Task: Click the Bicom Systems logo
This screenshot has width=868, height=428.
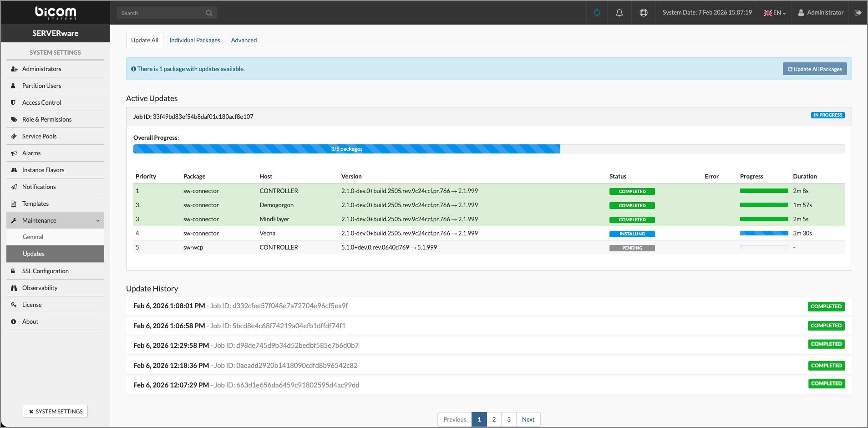Action: pos(56,12)
